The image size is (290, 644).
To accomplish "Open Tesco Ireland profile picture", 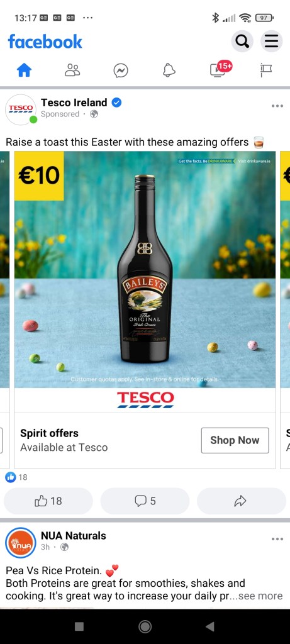I will 21,109.
